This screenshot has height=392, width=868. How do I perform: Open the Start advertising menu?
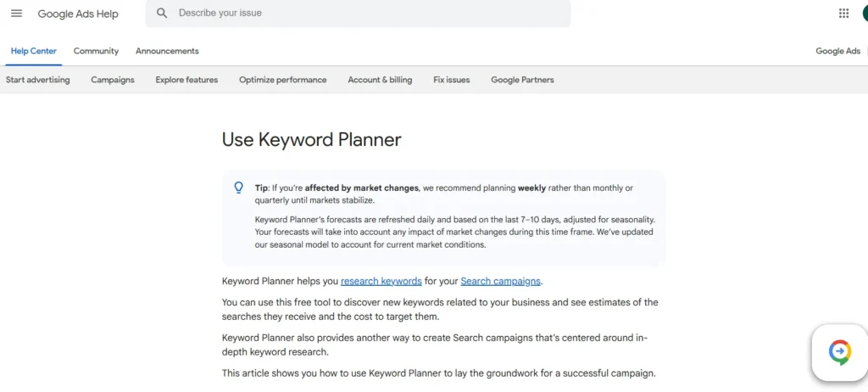pyautogui.click(x=37, y=80)
